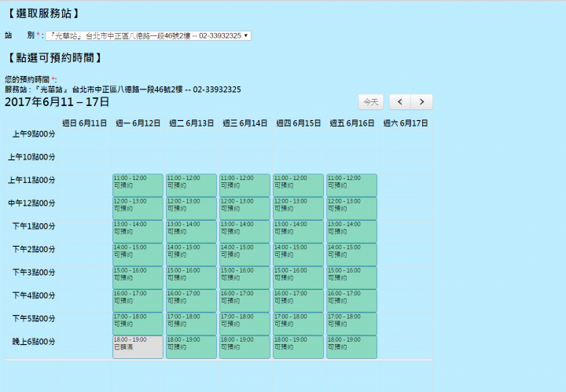Viewport: 566px width, 392px height.
Task: Select Wednesday 6月14日 12:00 - 13:00 slot
Action: point(244,208)
